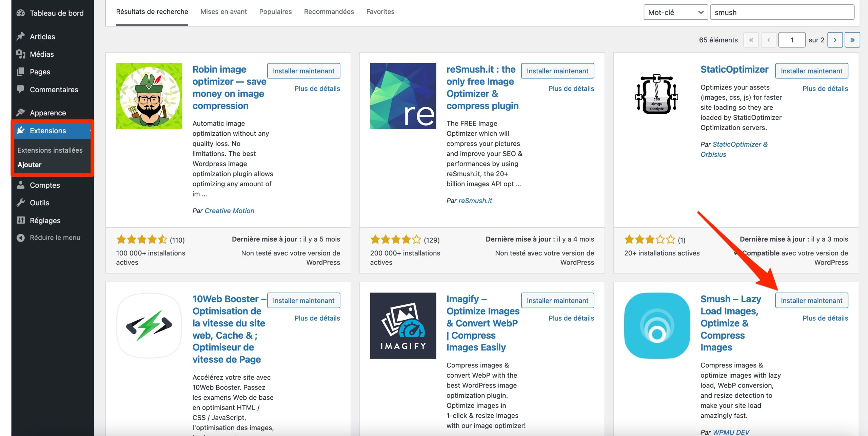Click the Réglages settings icon

tap(21, 220)
